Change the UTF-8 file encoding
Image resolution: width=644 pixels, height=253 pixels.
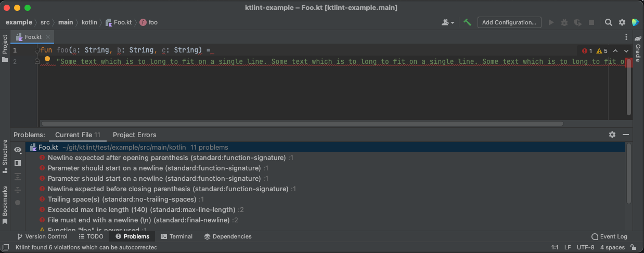(585, 247)
